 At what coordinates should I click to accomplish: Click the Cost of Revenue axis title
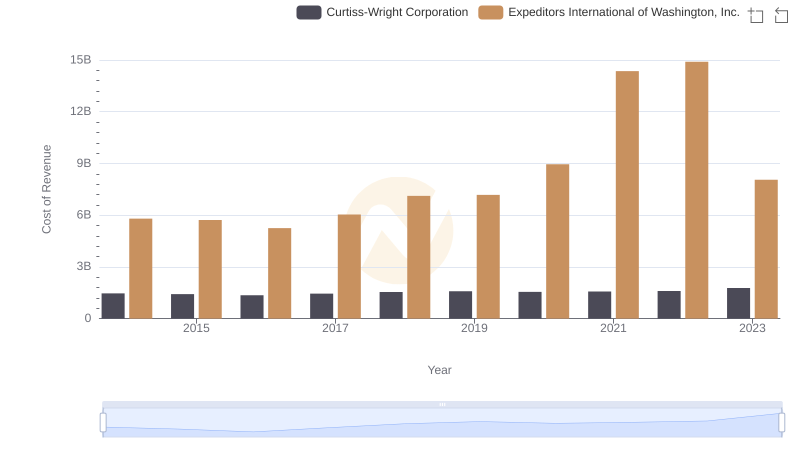click(x=47, y=189)
